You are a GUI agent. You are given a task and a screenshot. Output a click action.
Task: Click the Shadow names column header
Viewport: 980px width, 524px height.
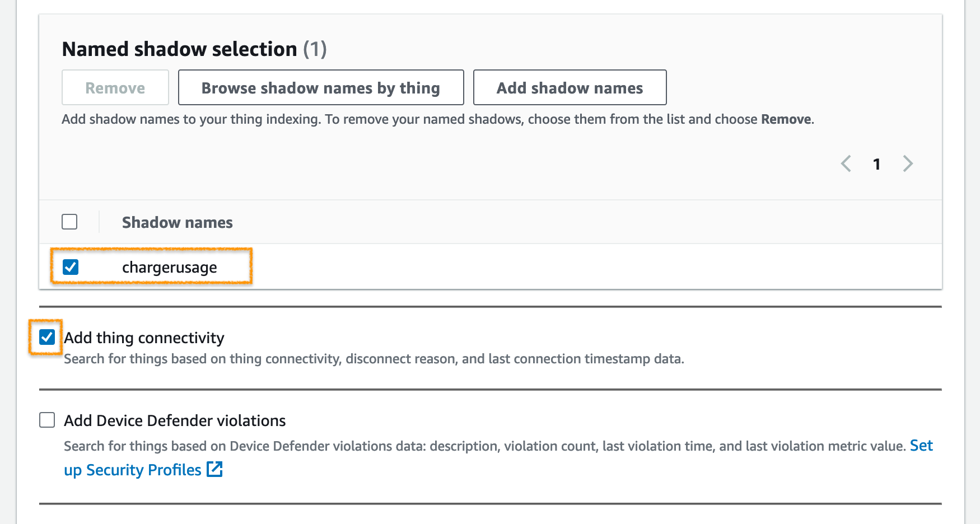pos(177,222)
